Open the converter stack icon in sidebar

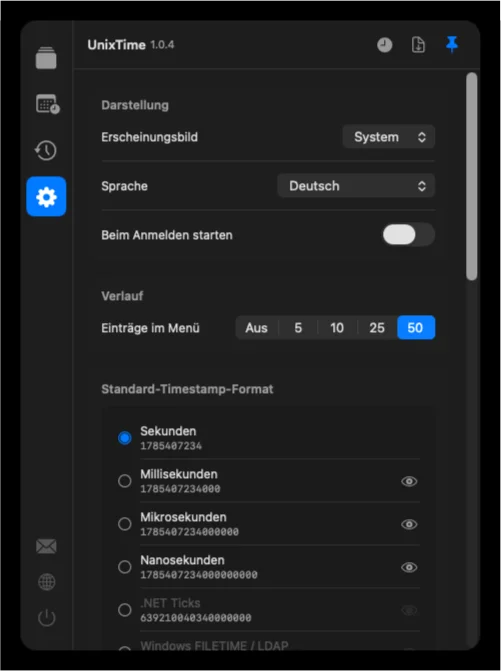(x=46, y=58)
